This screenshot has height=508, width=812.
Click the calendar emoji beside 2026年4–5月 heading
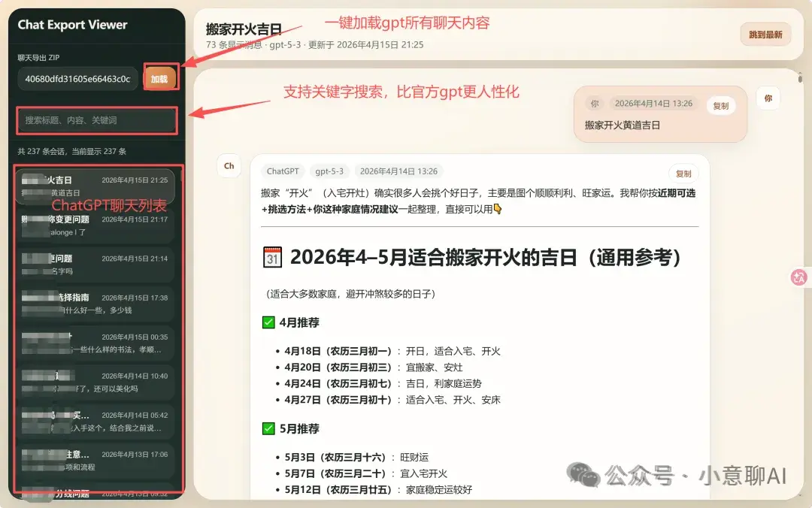tap(272, 257)
